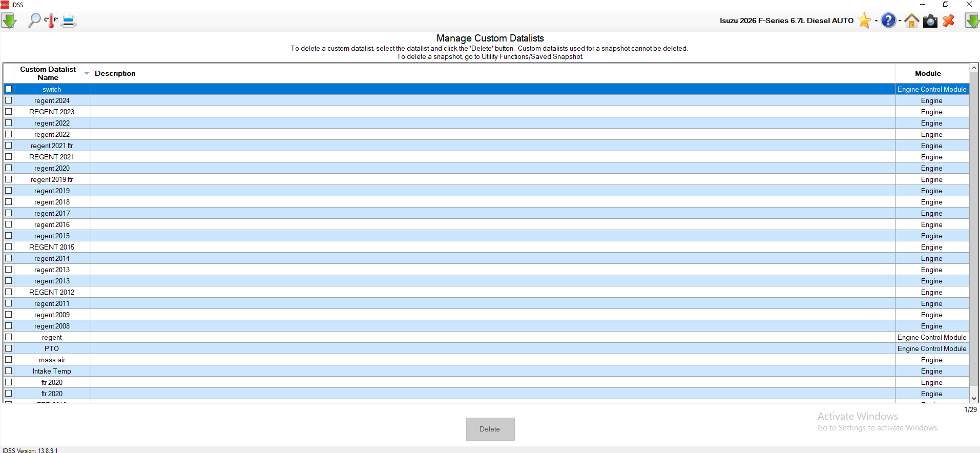
Task: Click 'Engine Control Module' in the switch row
Action: tap(932, 89)
